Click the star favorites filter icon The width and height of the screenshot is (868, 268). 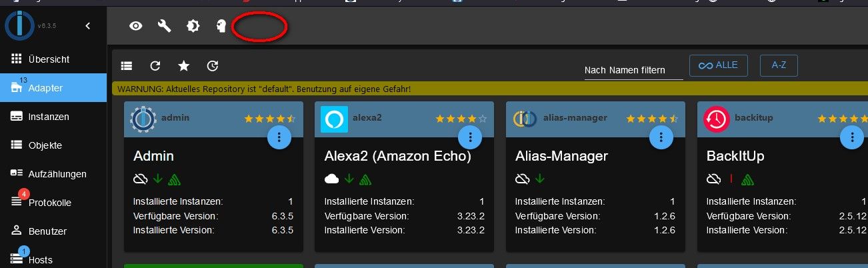pos(184,65)
